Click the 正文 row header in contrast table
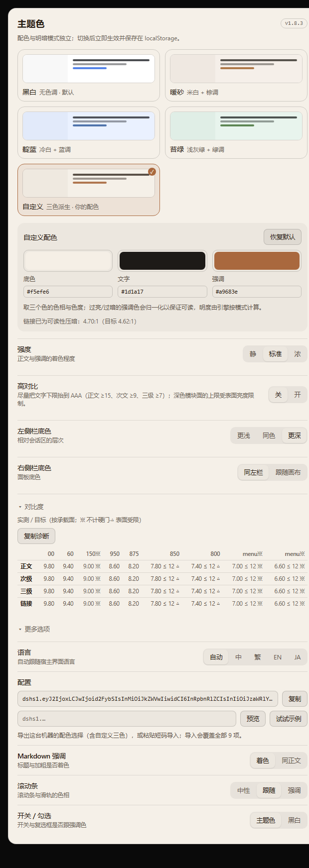 click(26, 566)
